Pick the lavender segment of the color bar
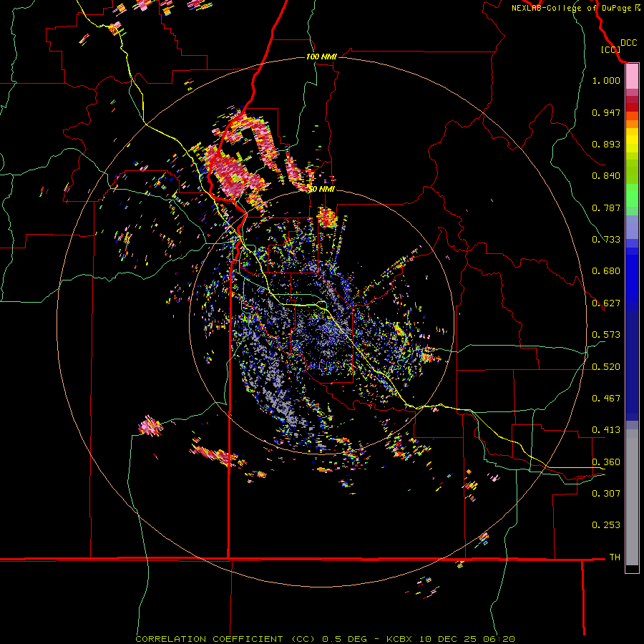 coord(632,227)
